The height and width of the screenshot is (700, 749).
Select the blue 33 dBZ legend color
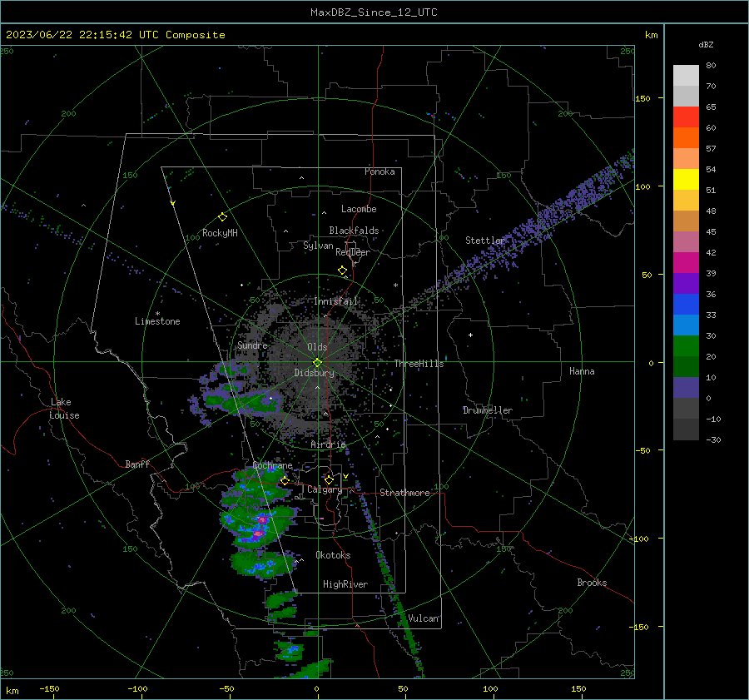686,305
